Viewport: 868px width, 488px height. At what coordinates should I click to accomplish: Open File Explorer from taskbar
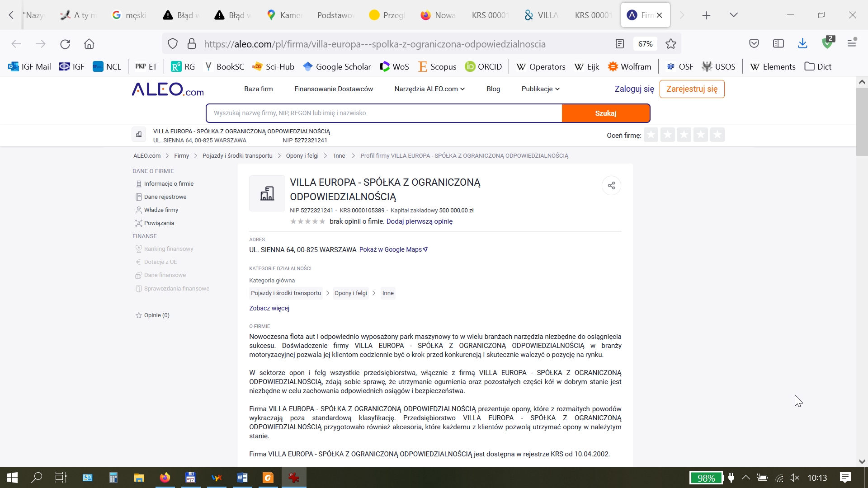tap(139, 478)
